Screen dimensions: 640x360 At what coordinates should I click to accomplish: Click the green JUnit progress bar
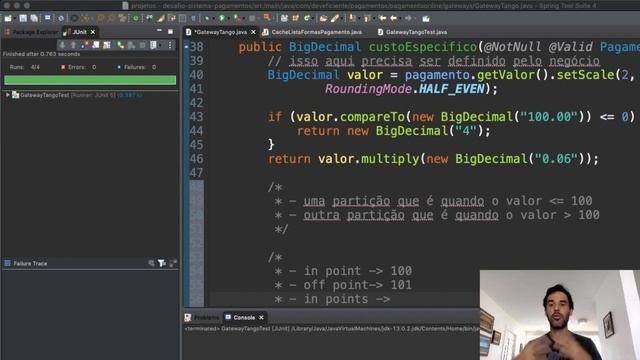90,80
